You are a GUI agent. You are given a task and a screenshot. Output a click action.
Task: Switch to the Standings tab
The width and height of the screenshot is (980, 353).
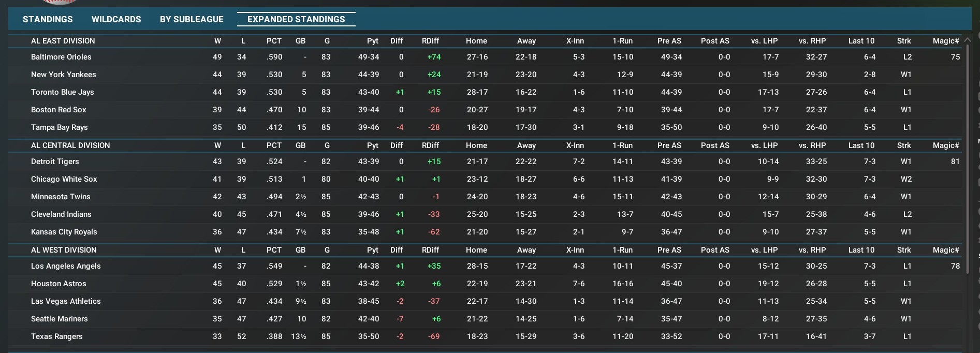click(x=48, y=19)
